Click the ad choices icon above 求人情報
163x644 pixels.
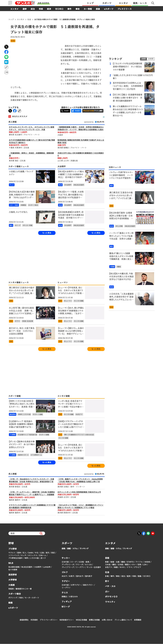[104, 117]
